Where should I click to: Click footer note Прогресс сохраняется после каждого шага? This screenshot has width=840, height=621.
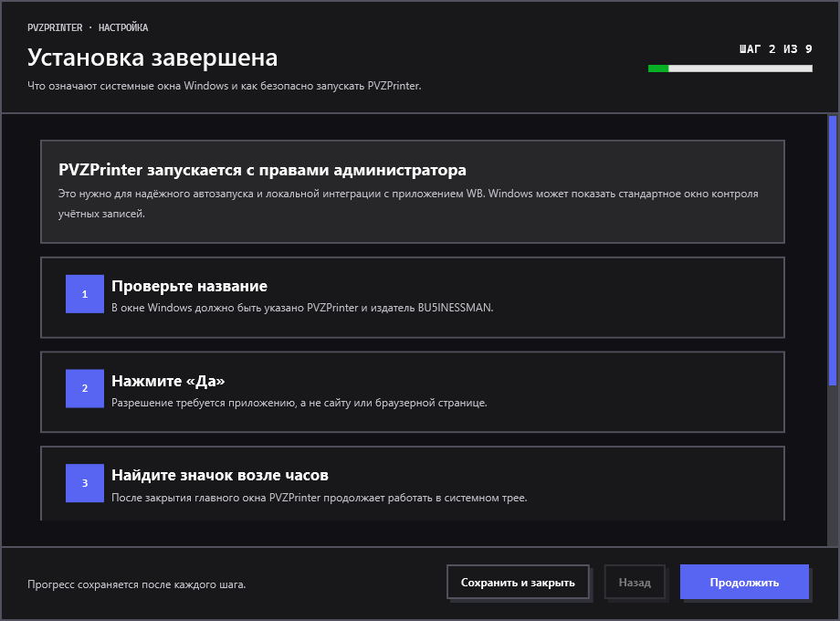[x=137, y=584]
